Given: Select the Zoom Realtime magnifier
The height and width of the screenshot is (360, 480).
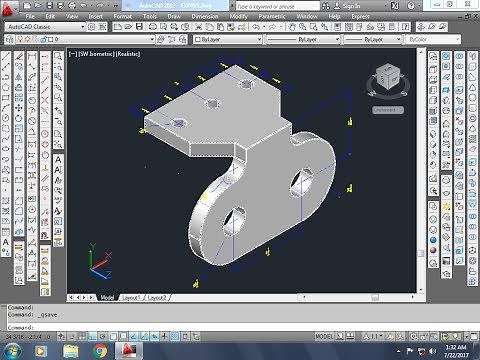Looking at the screenshot, I should pyautogui.click(x=303, y=27).
